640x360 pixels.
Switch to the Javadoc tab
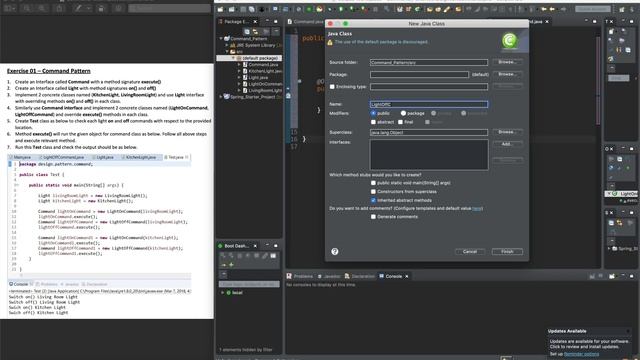(329, 276)
